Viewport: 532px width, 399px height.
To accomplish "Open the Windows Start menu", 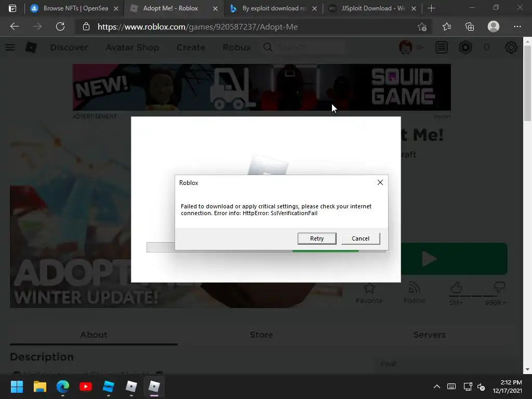I will pos(17,387).
